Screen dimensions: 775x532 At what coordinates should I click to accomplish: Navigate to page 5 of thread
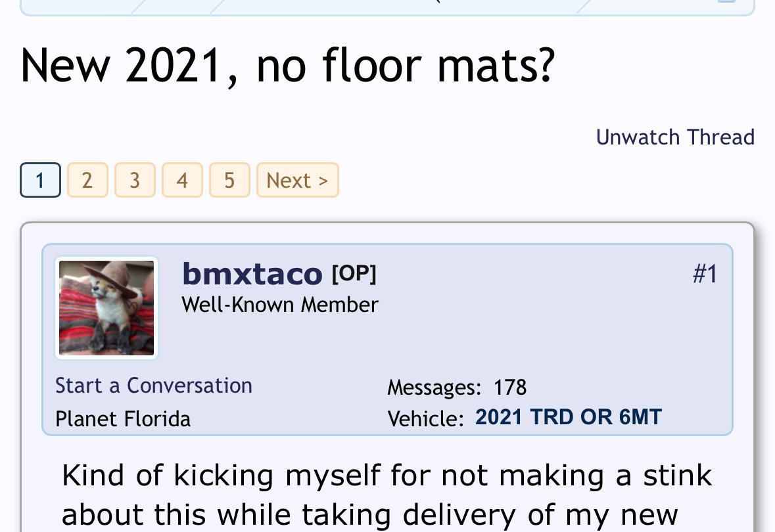click(x=229, y=180)
